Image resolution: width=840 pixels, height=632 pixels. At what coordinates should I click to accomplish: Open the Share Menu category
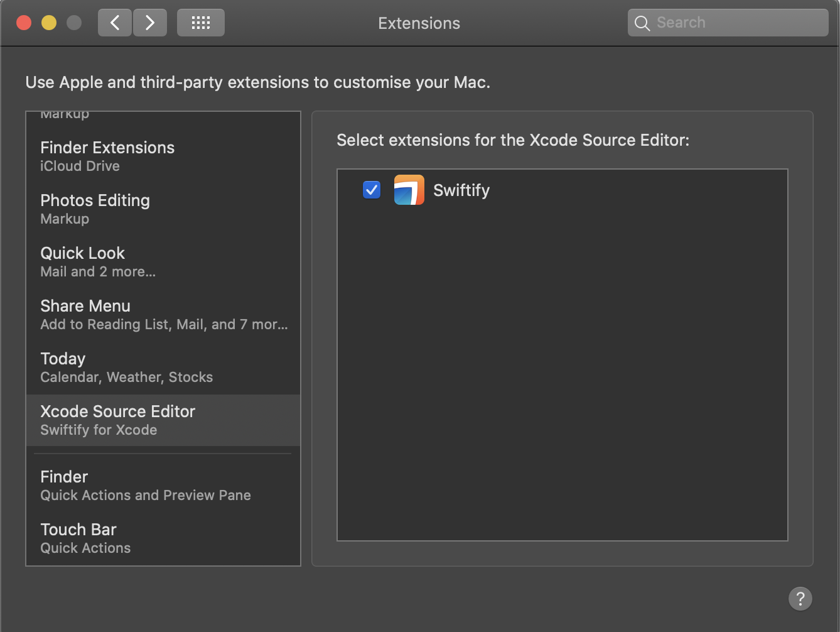(163, 315)
